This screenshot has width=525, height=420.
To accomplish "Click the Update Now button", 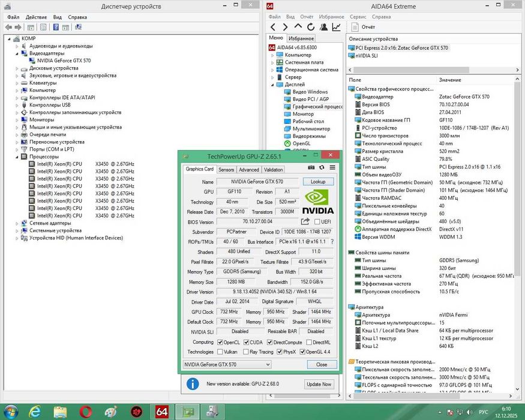I will coord(318,384).
